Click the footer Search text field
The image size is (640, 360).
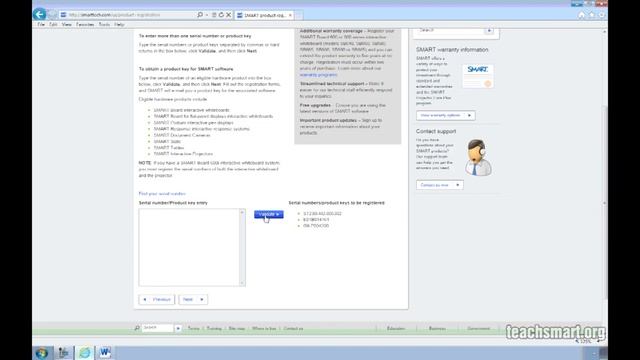[x=158, y=328]
